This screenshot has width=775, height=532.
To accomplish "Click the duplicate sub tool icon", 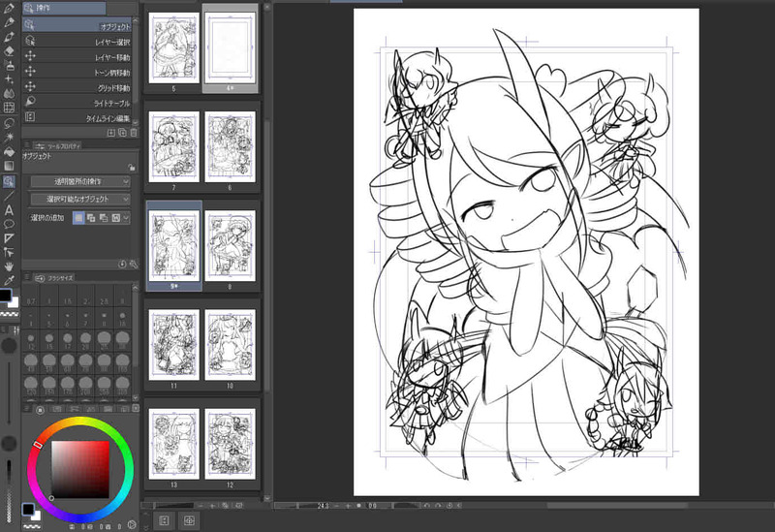I will click(122, 133).
